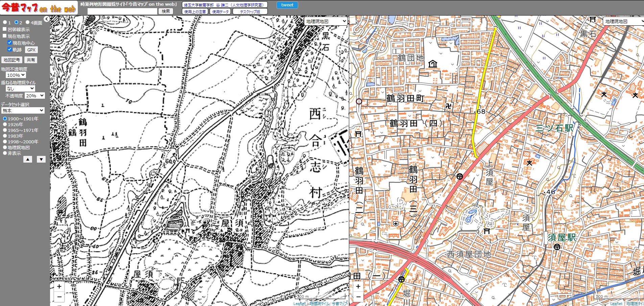Zoom out on the left historical map
644x306 pixels.
click(x=59, y=297)
